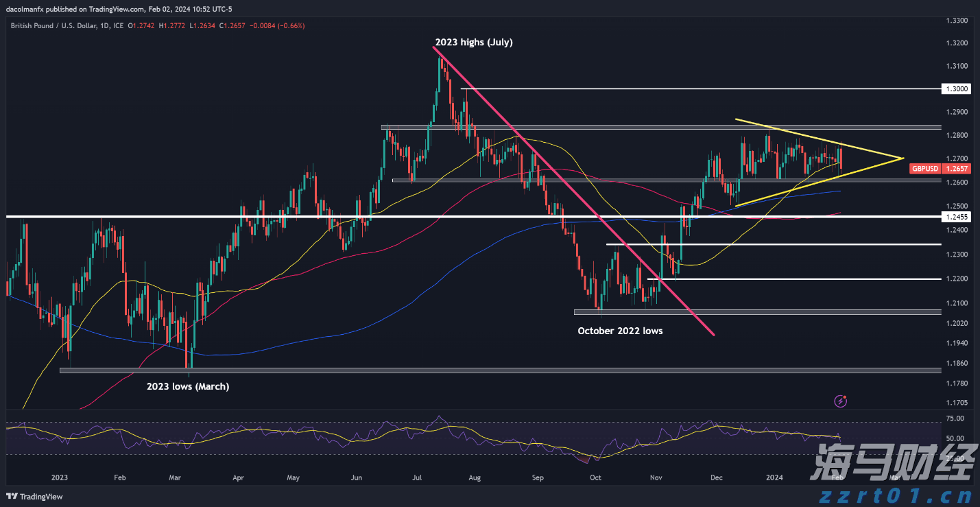This screenshot has width=980, height=507.
Task: Open the zzrt01.cn watermark link
Action: (893, 492)
